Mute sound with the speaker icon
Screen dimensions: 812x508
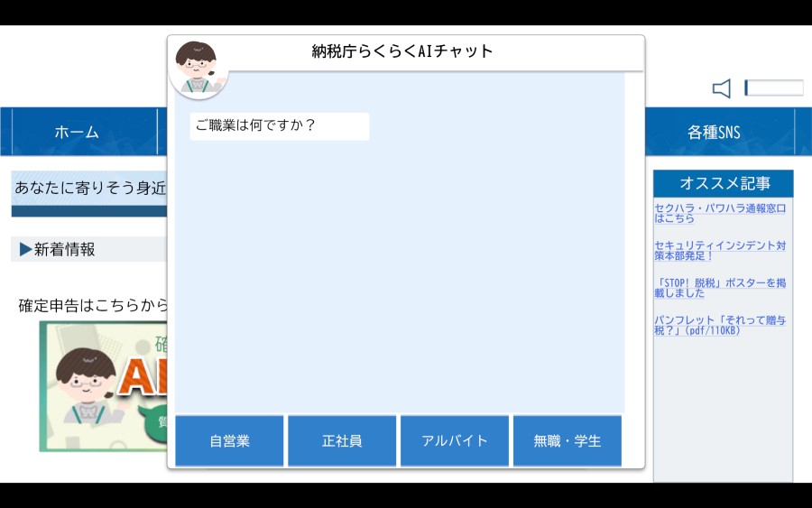(x=722, y=88)
